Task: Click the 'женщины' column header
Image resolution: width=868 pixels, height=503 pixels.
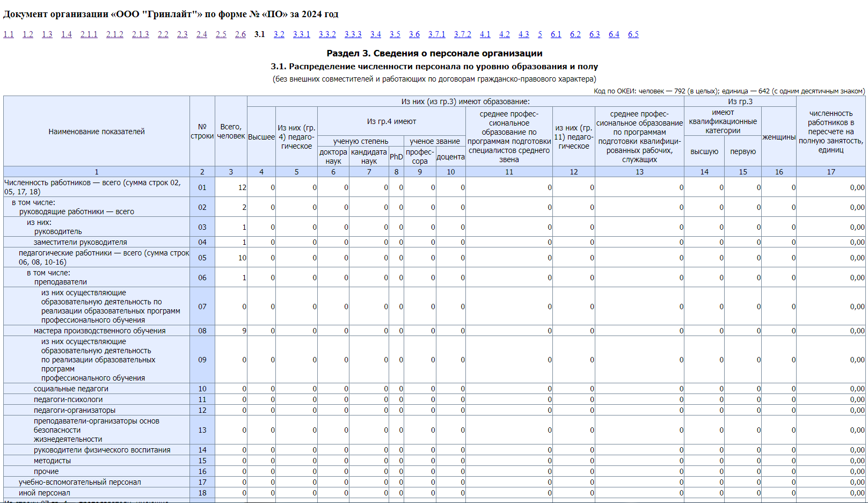Action: point(779,137)
